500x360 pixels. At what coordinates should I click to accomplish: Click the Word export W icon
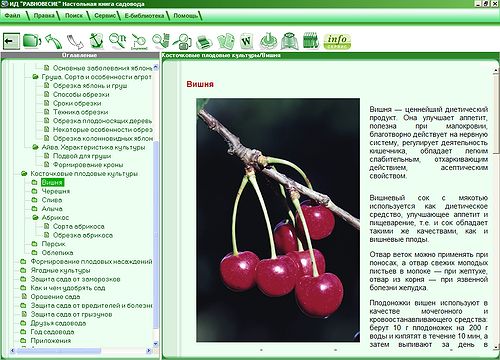(247, 42)
